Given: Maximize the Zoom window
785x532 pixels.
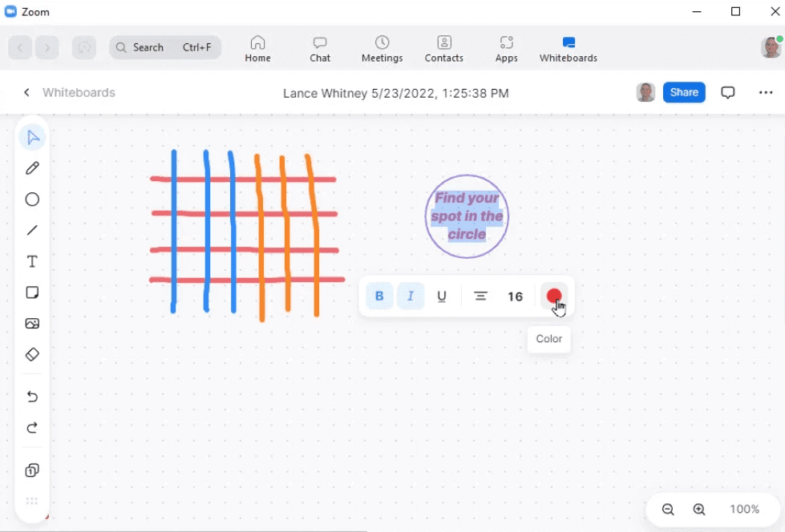Looking at the screenshot, I should tap(735, 11).
